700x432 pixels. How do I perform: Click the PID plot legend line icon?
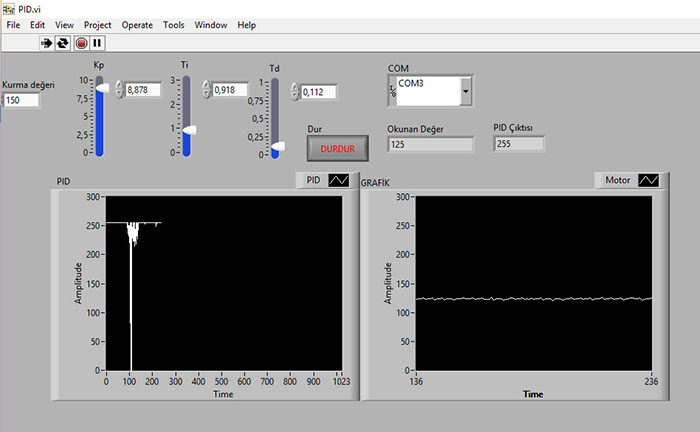click(339, 180)
